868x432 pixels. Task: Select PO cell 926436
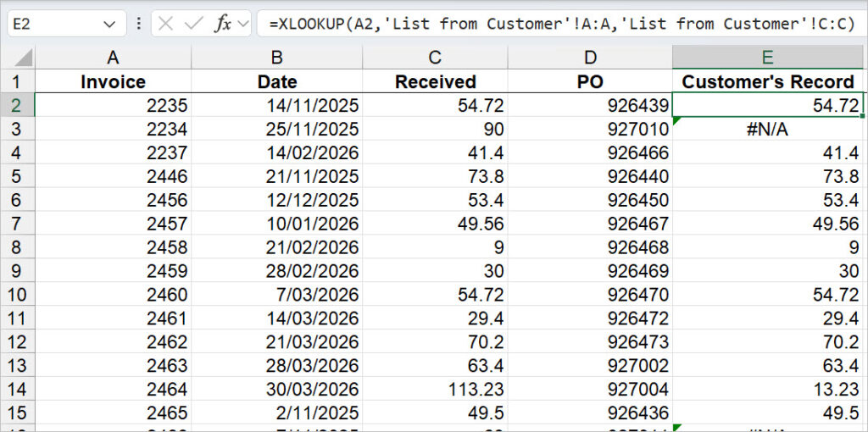pyautogui.click(x=590, y=412)
